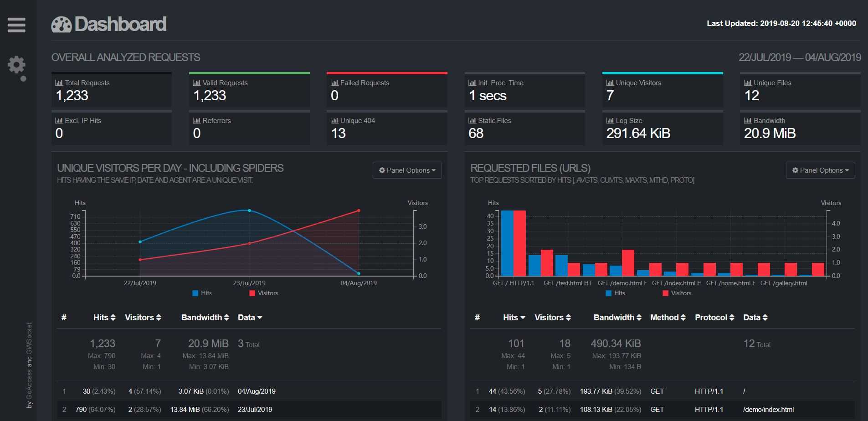Viewport: 868px width, 421px height.
Task: Click the Unique 404 value 13
Action: pyautogui.click(x=338, y=133)
